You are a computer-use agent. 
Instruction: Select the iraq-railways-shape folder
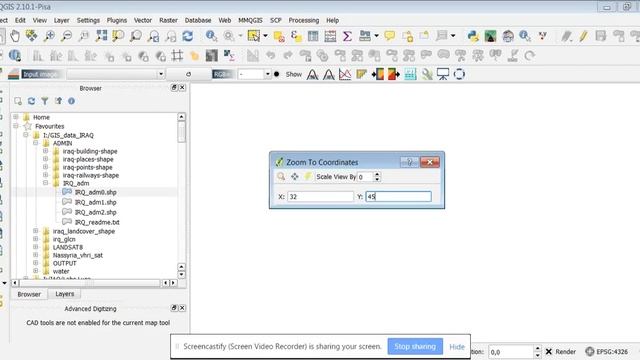click(91, 175)
